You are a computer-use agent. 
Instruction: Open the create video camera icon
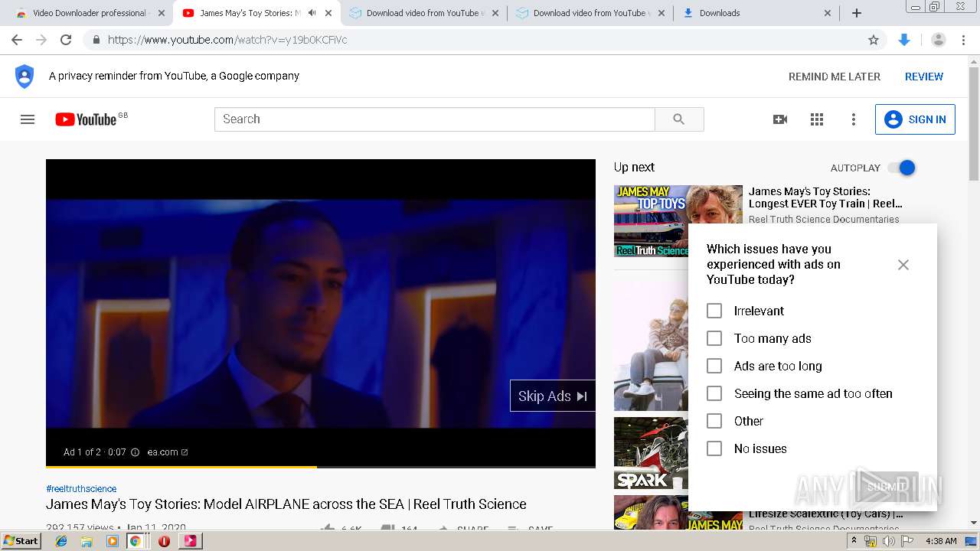[x=780, y=119]
